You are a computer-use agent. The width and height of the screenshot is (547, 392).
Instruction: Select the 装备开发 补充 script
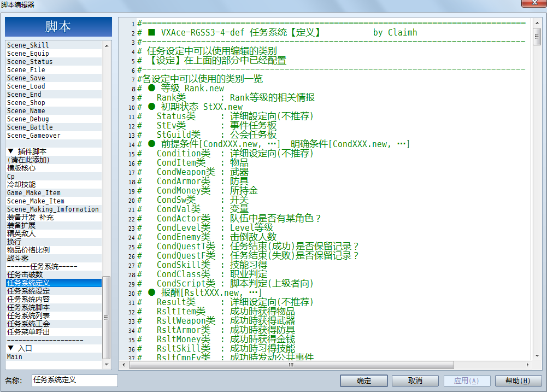(x=54, y=217)
